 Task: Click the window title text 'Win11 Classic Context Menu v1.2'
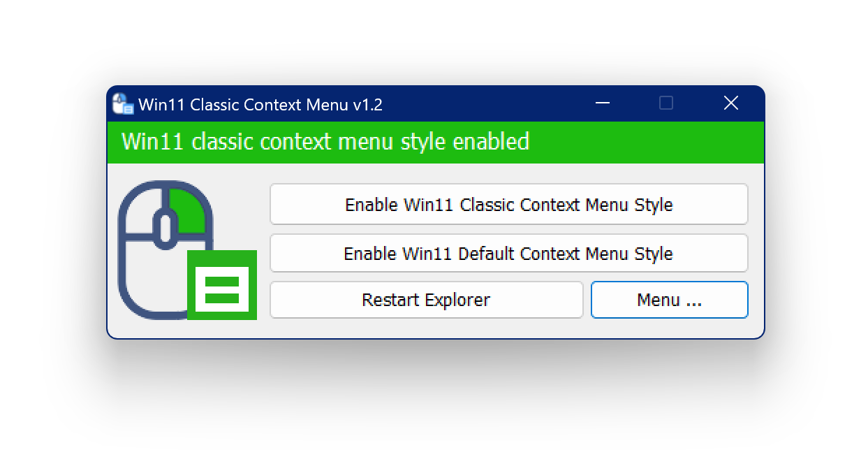tap(260, 105)
